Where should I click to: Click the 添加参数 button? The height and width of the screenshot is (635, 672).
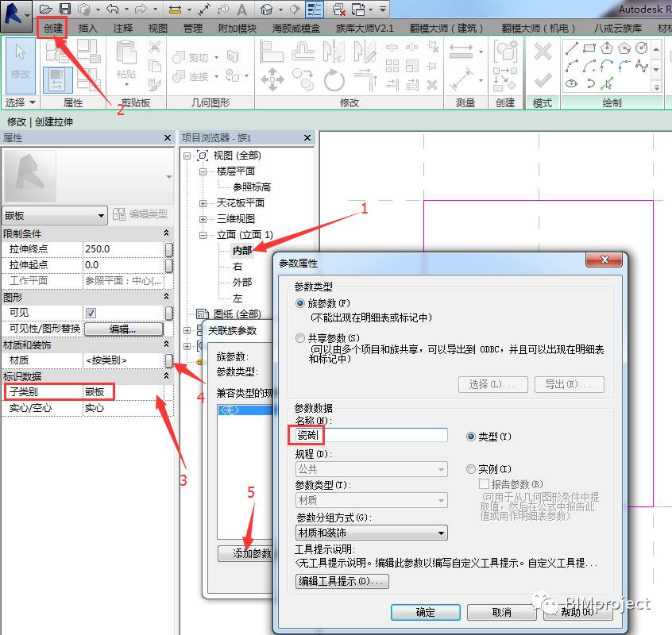(x=246, y=553)
